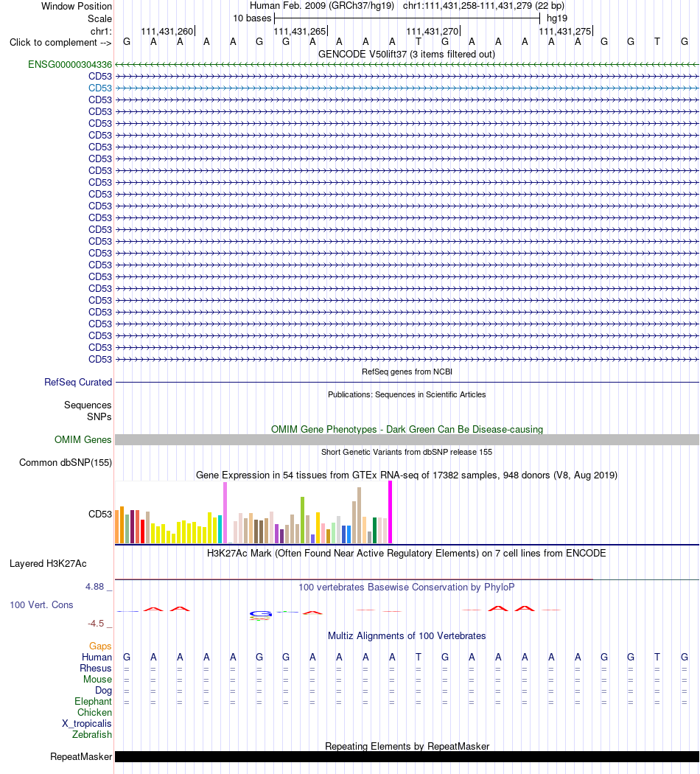Click the black RepeatMasker item bar
Viewport: 700px width, 774px height.
[x=407, y=757]
